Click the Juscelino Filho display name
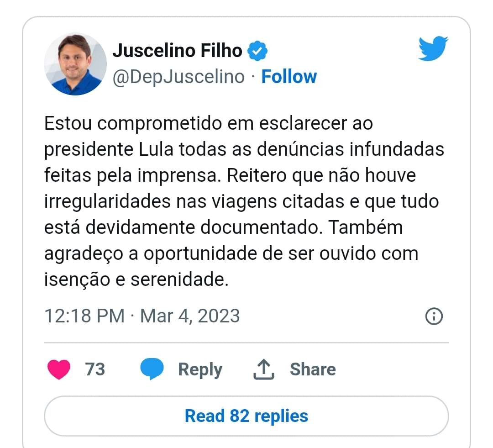 (x=177, y=51)
